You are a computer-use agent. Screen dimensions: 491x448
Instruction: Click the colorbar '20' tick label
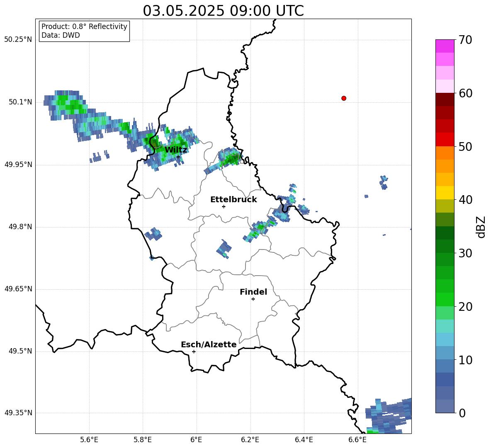coord(465,307)
